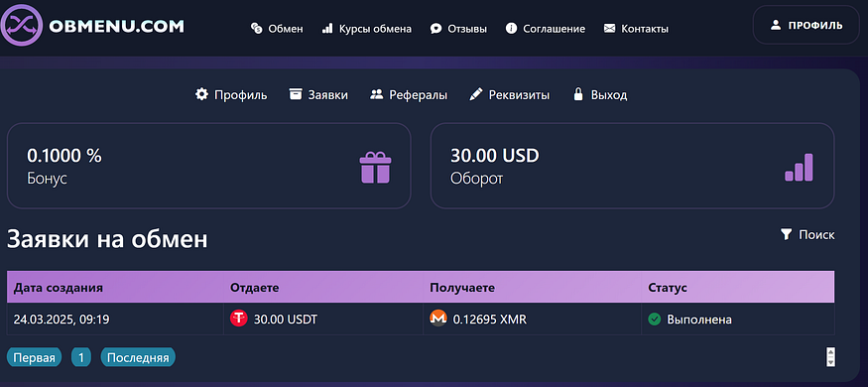Open the Соглашение page

[x=546, y=29]
